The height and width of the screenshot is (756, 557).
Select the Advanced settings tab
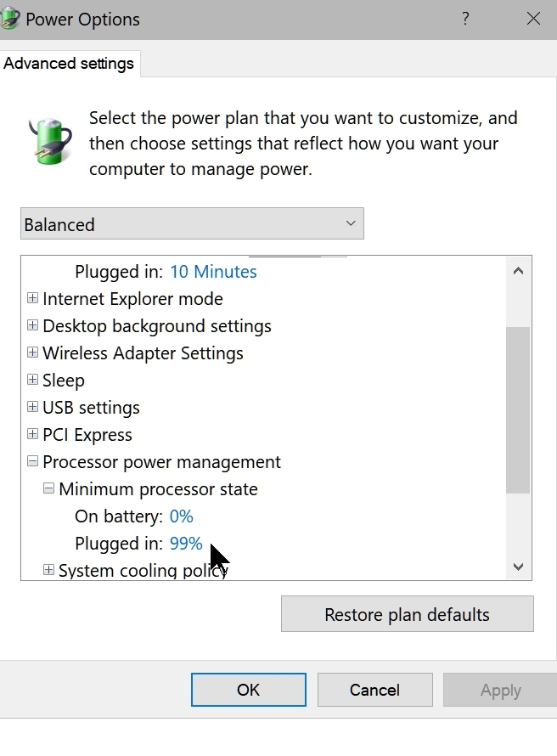(69, 63)
